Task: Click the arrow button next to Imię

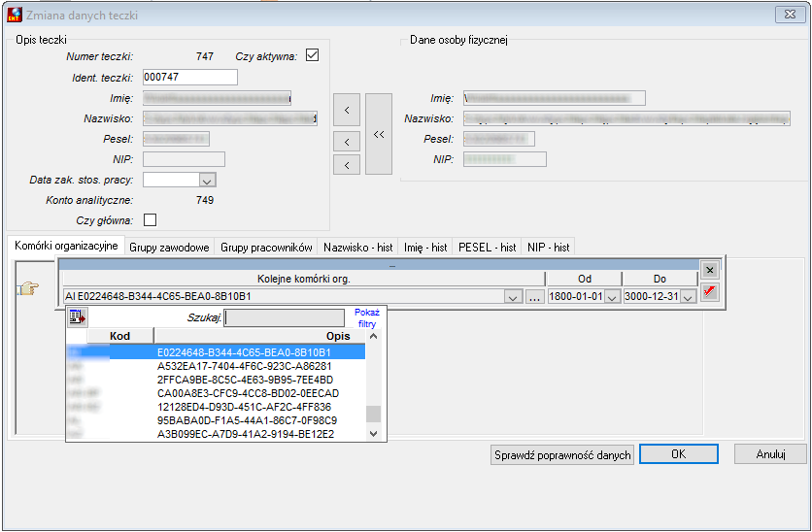Action: point(347,110)
